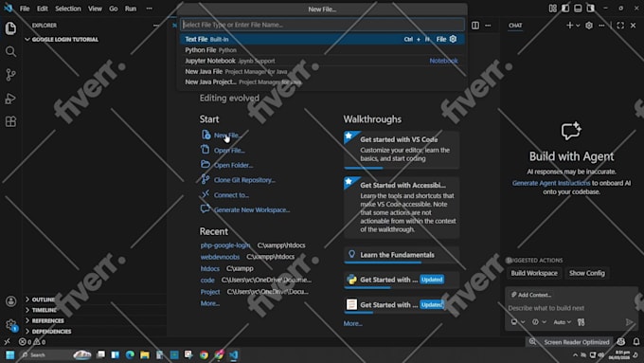Image resolution: width=644 pixels, height=363 pixels.
Task: Click the Screen Reader Optimized status item
Action: 577,341
